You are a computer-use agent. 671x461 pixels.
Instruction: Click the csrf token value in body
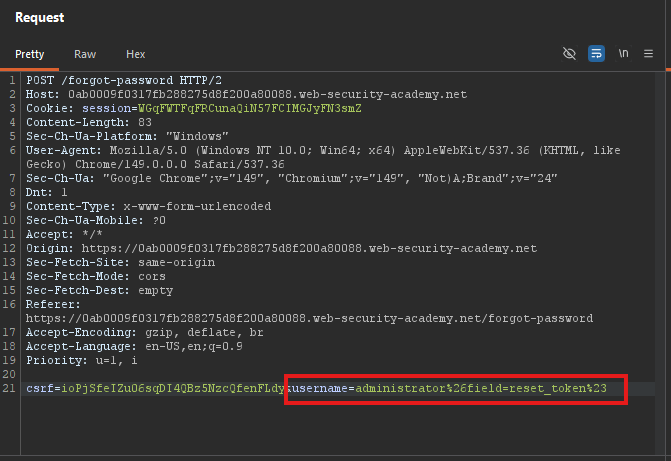pyautogui.click(x=173, y=389)
